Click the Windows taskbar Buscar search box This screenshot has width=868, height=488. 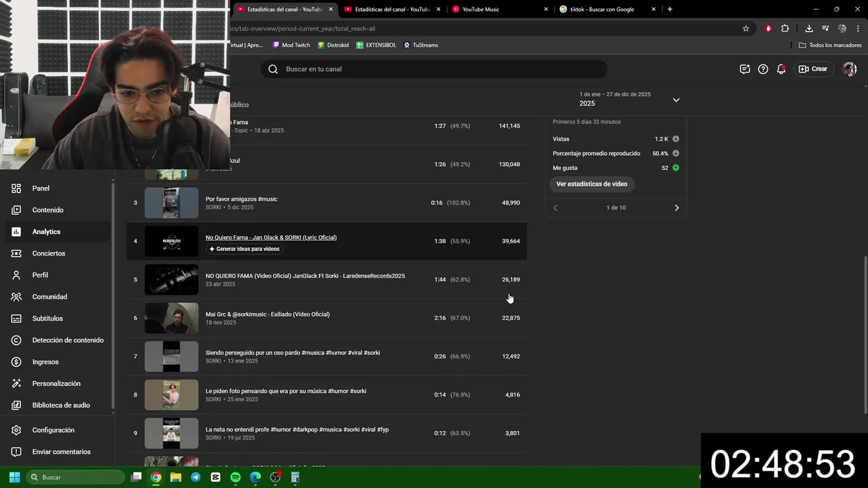tap(76, 477)
